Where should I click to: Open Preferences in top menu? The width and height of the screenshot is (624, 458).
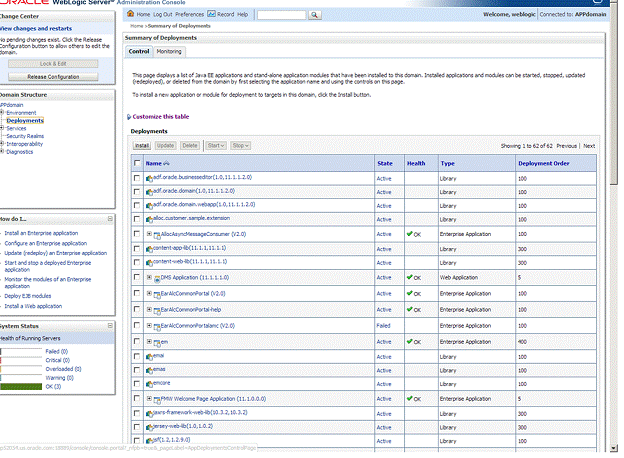pyautogui.click(x=189, y=14)
